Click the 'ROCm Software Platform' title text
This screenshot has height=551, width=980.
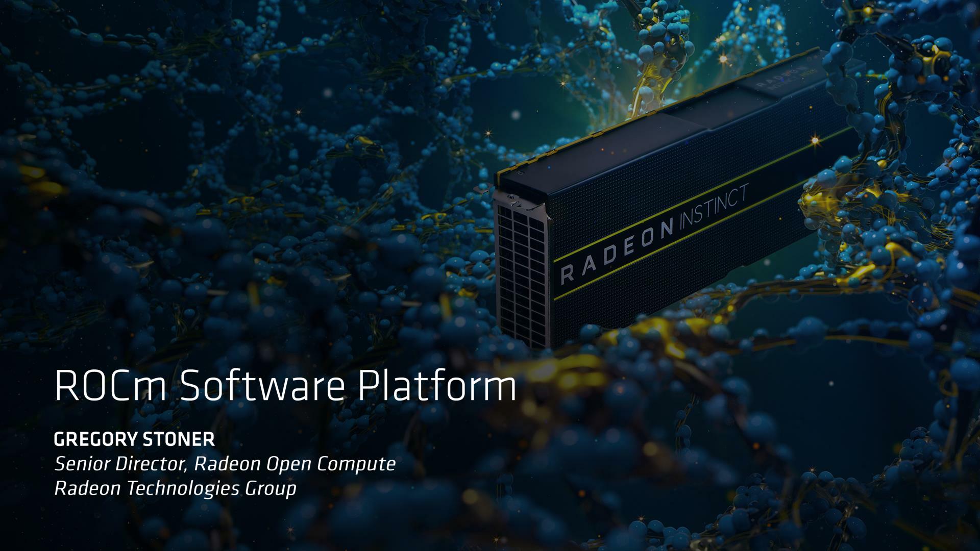285,385
